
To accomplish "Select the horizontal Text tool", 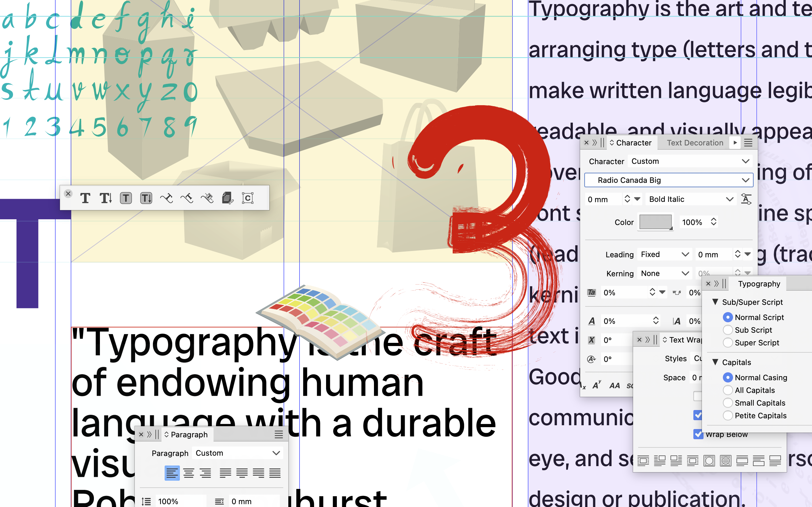I will (x=85, y=198).
